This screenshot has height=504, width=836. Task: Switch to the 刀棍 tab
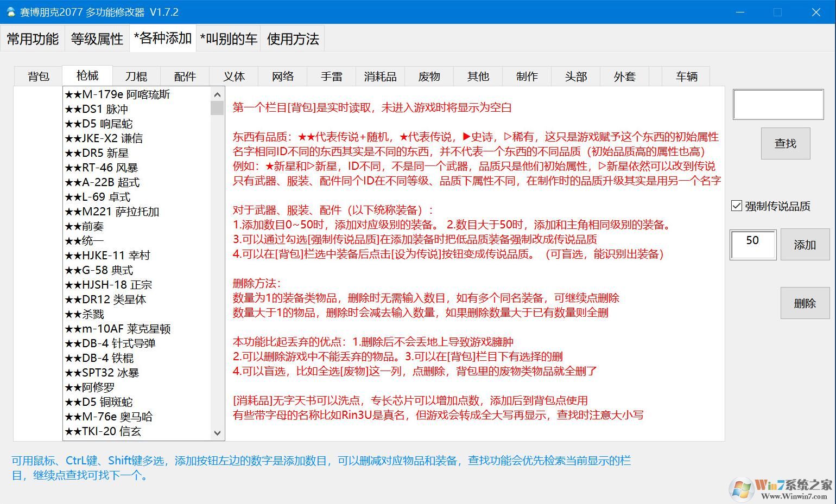pyautogui.click(x=135, y=76)
